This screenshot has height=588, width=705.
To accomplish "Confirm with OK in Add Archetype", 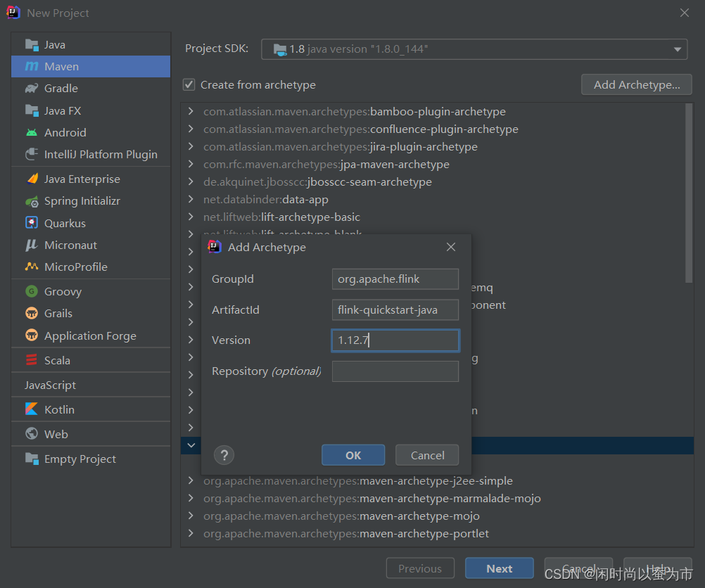I will 353,455.
